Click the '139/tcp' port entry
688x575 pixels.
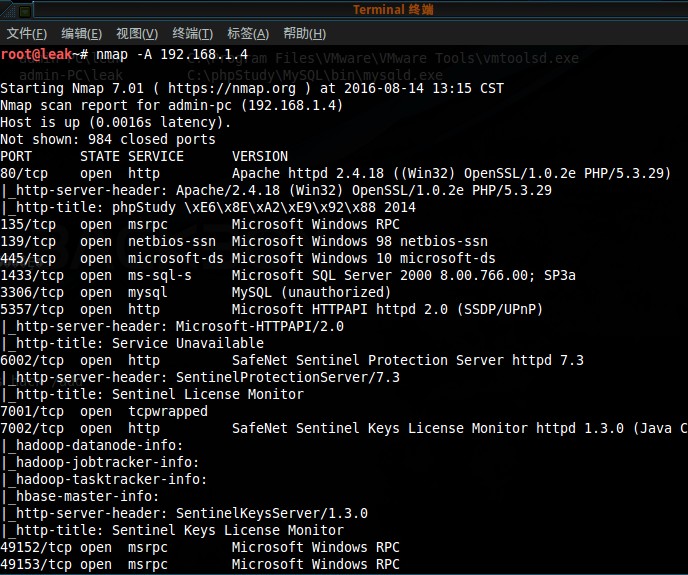[28, 241]
